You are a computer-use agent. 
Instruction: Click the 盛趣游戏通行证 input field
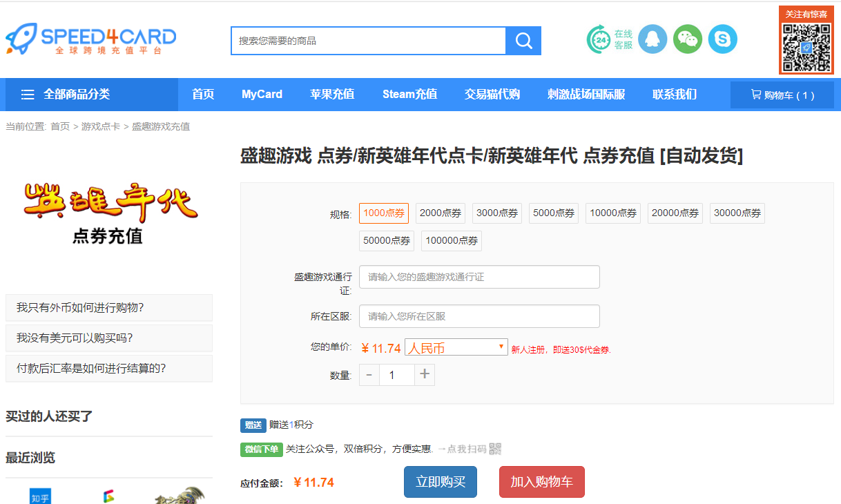[479, 277]
